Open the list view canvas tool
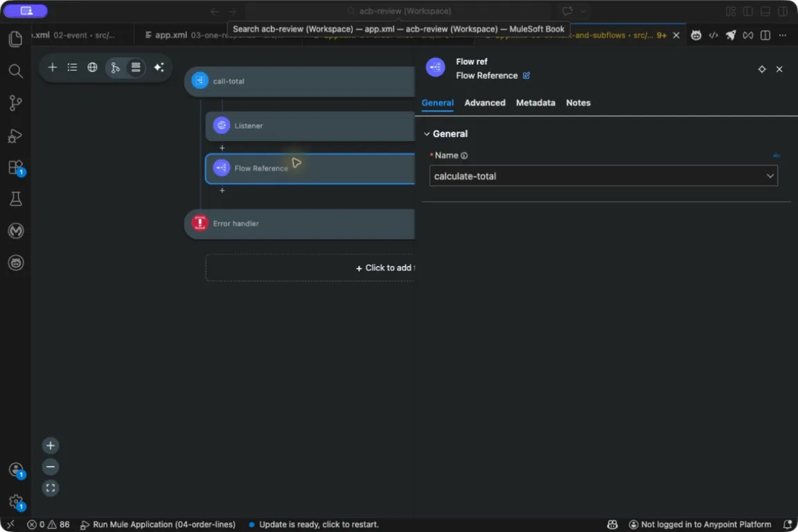 pos(72,67)
